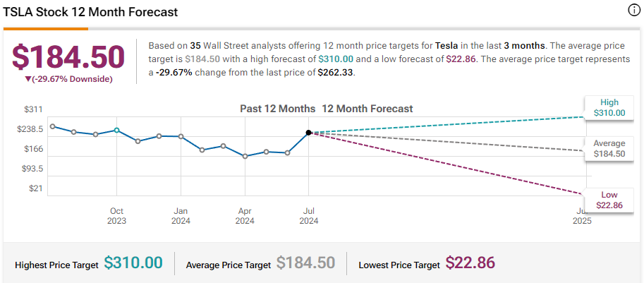
Task: Click the Past 12 Months chart label
Action: tap(277, 109)
